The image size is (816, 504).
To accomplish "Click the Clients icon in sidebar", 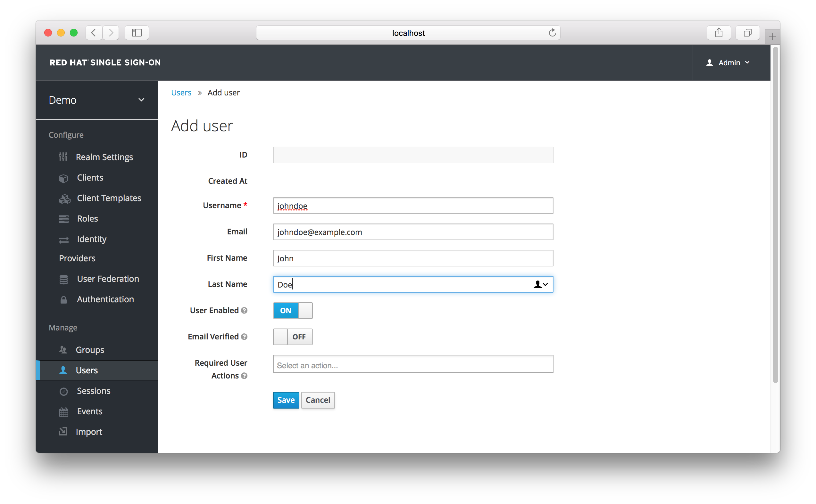I will click(x=63, y=177).
